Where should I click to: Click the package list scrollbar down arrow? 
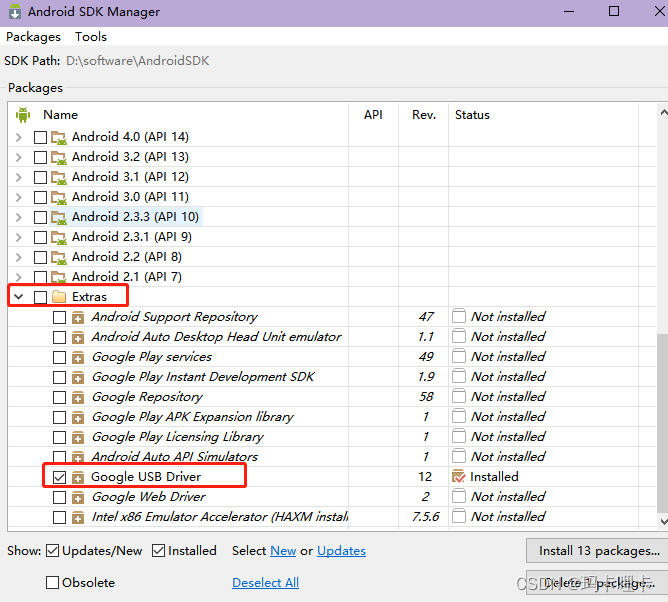pyautogui.click(x=663, y=521)
